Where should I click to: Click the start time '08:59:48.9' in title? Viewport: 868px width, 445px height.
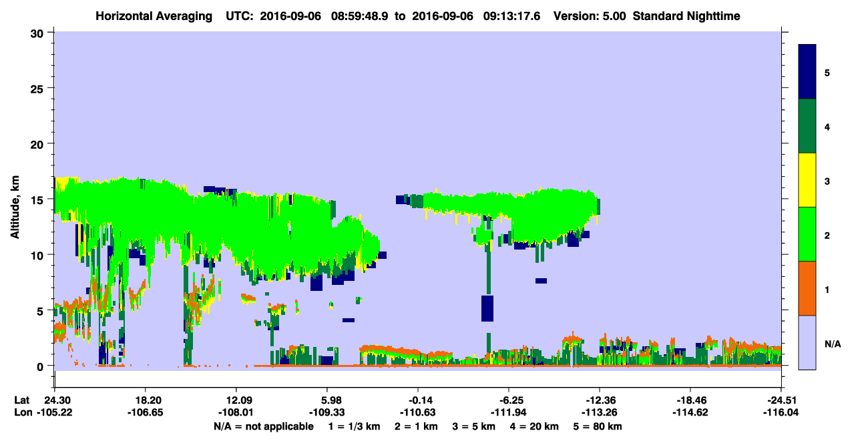point(359,15)
